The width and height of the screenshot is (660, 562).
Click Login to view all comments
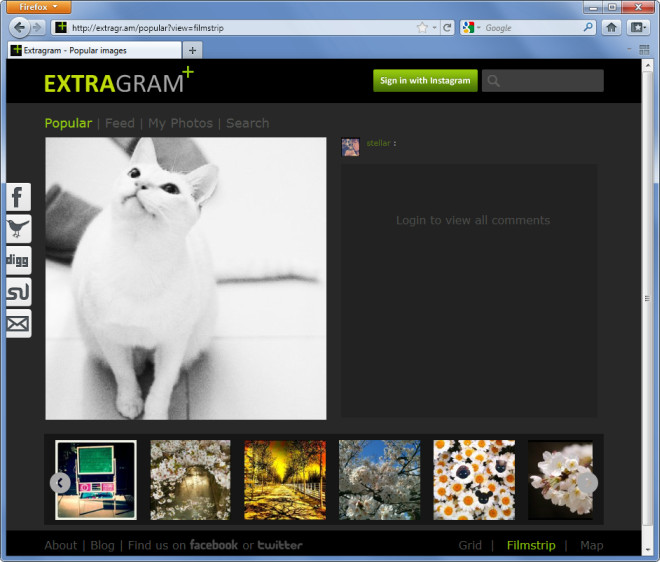(x=473, y=220)
